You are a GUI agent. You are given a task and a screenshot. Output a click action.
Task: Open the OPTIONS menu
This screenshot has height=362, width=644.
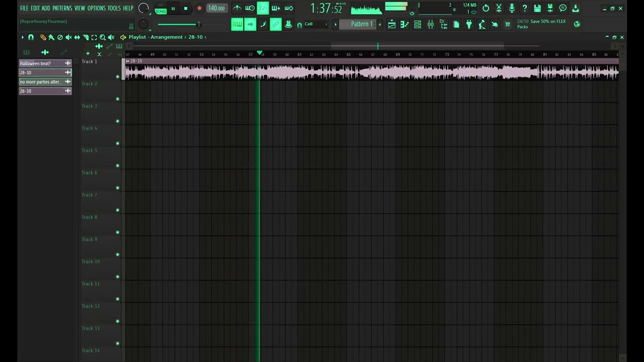click(x=97, y=8)
